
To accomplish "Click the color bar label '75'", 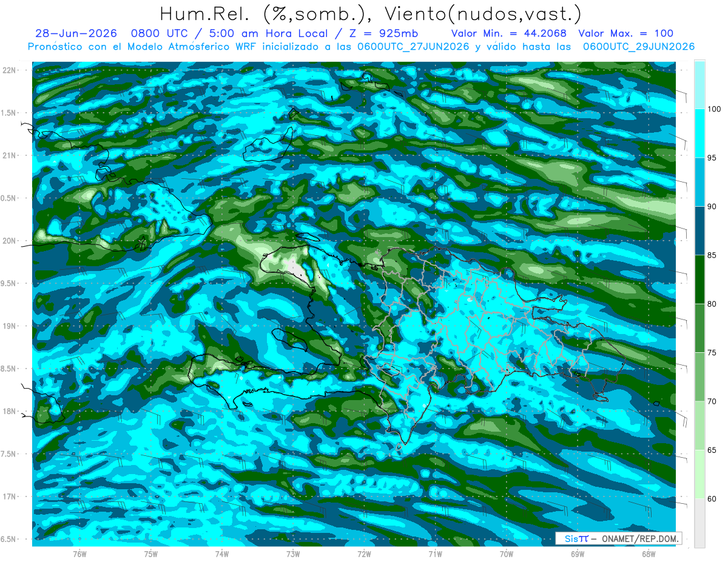I will (712, 353).
